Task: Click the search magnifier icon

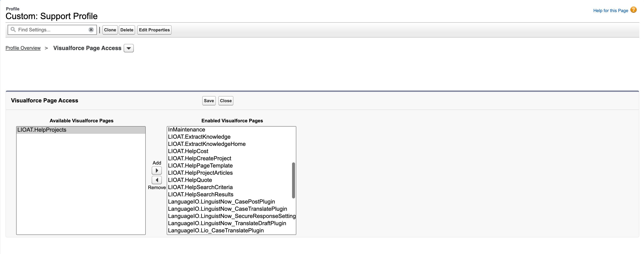Action: tap(13, 29)
